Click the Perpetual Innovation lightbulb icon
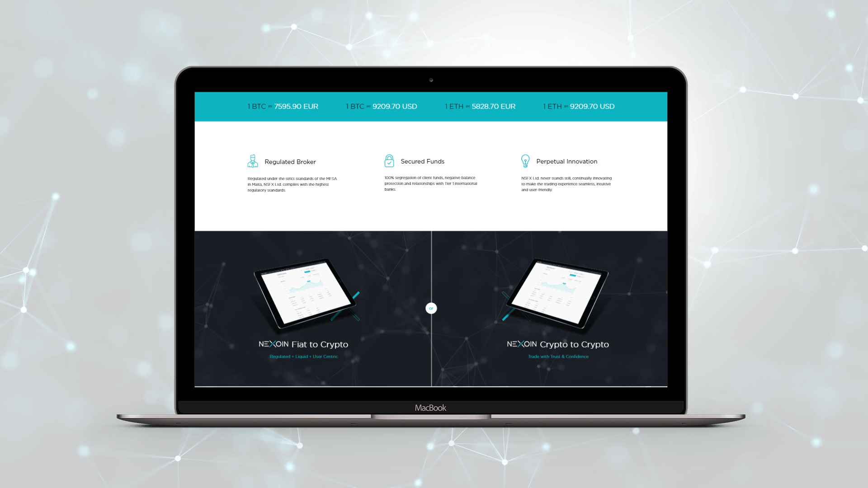The image size is (868, 488). tap(524, 161)
